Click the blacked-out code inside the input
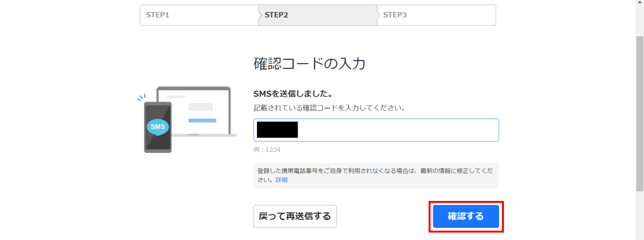 277,130
